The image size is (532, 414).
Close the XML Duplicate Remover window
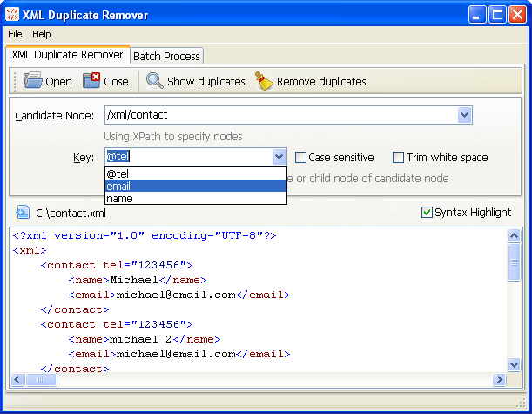tap(517, 15)
